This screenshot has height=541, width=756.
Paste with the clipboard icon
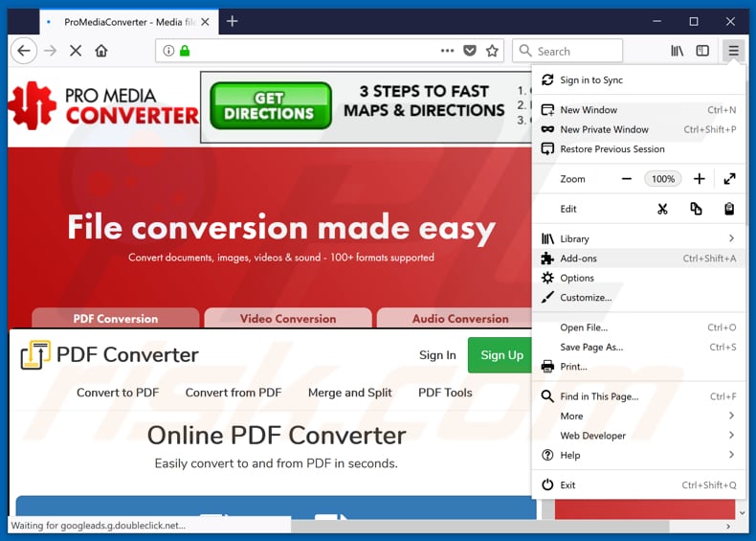[729, 209]
